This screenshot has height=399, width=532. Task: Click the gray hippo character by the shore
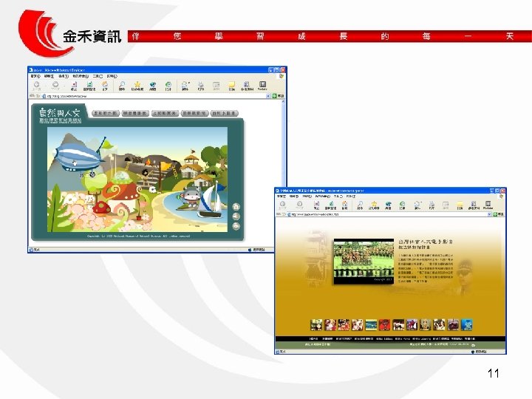coord(191,197)
